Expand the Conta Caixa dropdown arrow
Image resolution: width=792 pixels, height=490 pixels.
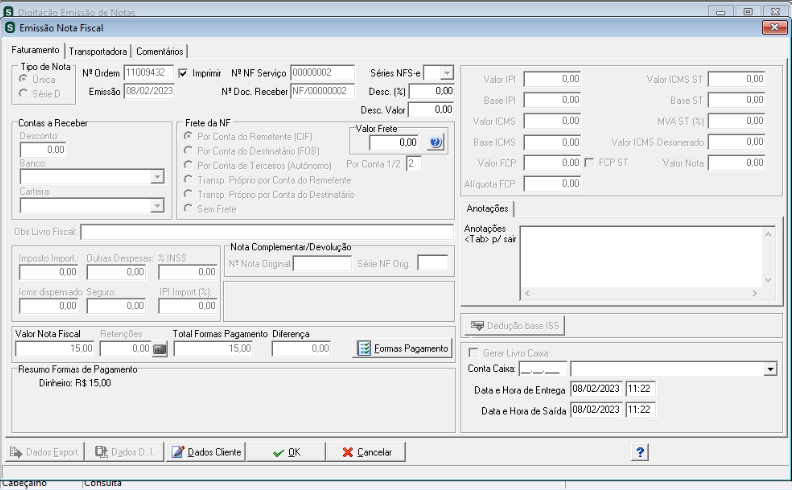pyautogui.click(x=770, y=369)
